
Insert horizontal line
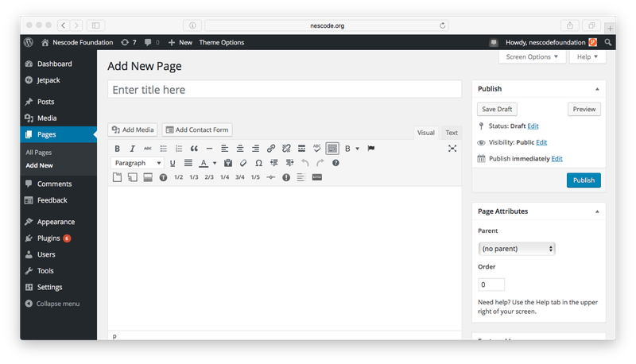tap(209, 149)
